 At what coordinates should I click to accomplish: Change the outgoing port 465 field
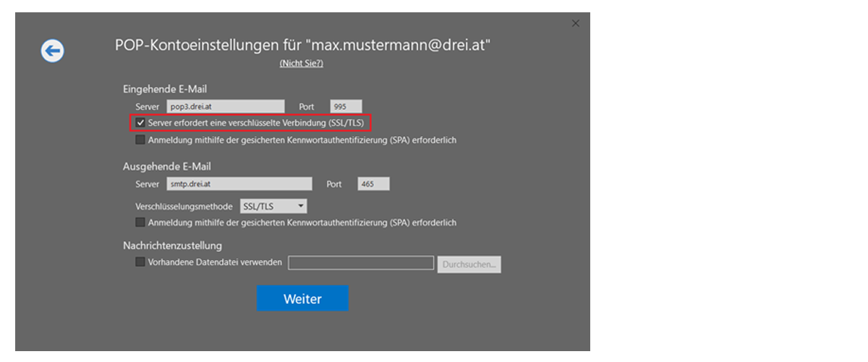pyautogui.click(x=373, y=184)
